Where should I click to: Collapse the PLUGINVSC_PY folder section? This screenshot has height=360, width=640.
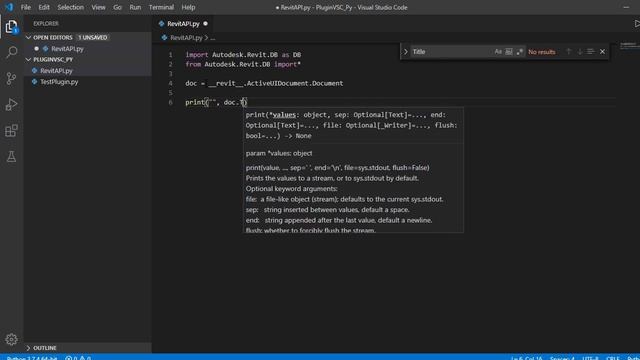[29, 60]
